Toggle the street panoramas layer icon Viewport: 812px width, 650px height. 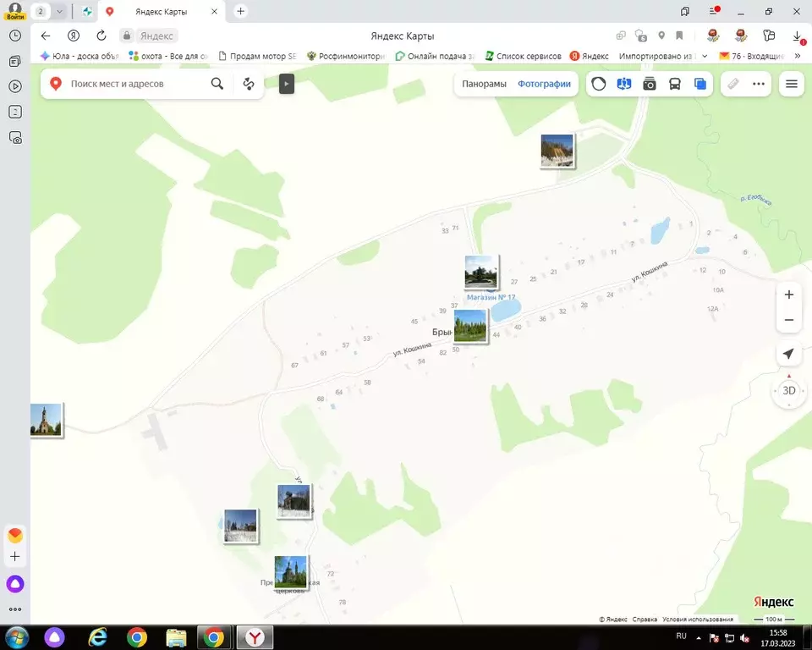click(x=624, y=84)
